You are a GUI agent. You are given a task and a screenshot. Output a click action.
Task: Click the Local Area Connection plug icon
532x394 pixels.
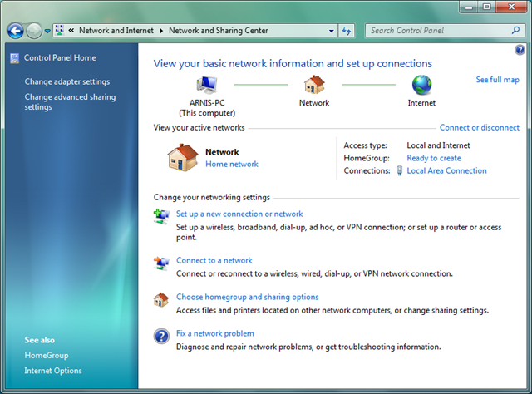point(400,170)
